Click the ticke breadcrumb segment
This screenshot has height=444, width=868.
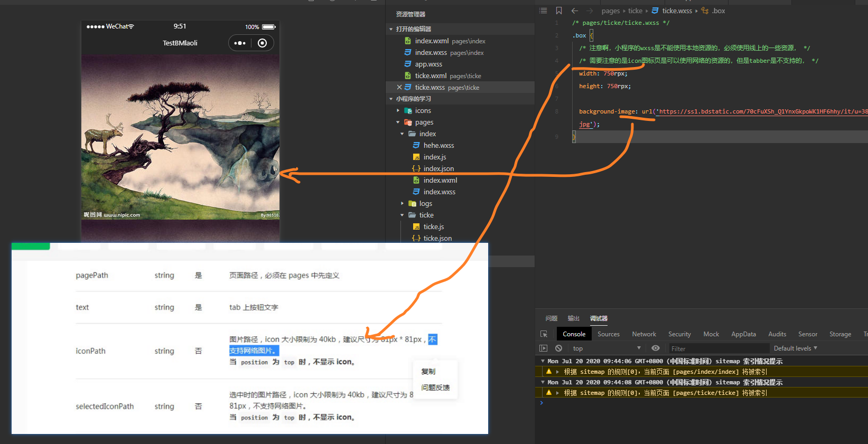(635, 11)
